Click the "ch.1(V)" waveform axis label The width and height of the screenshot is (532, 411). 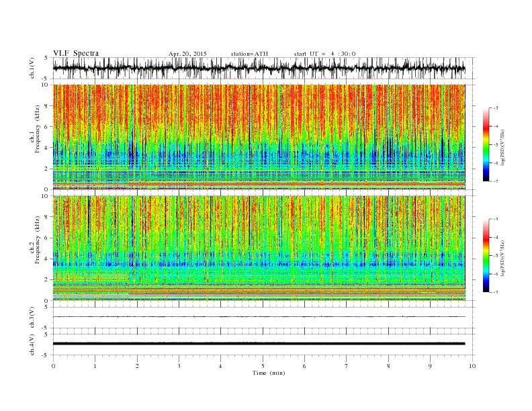coord(32,68)
